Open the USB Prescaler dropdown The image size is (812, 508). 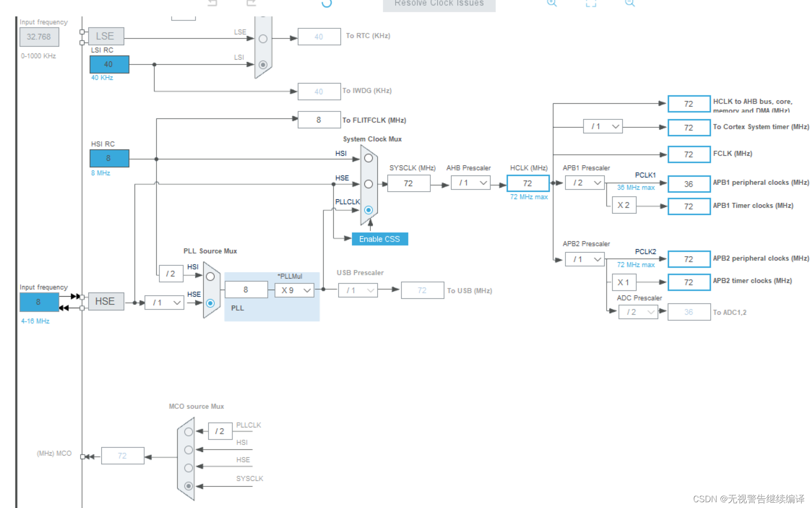[x=358, y=290]
